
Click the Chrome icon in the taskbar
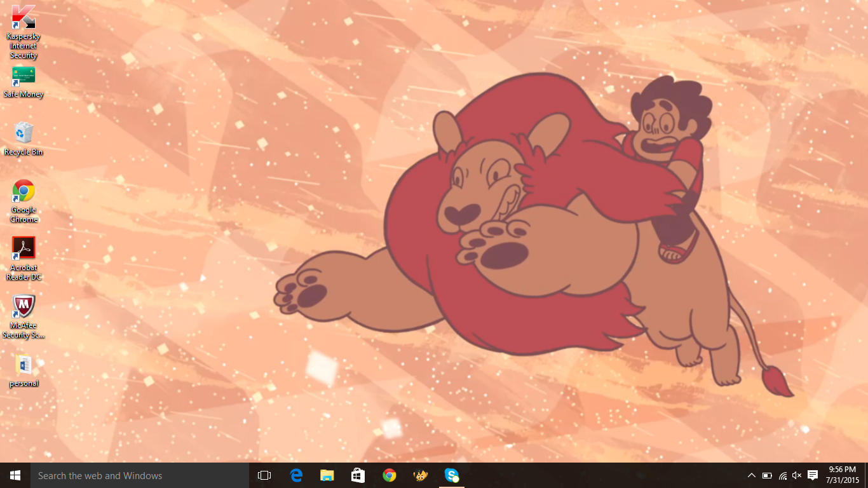pyautogui.click(x=390, y=475)
